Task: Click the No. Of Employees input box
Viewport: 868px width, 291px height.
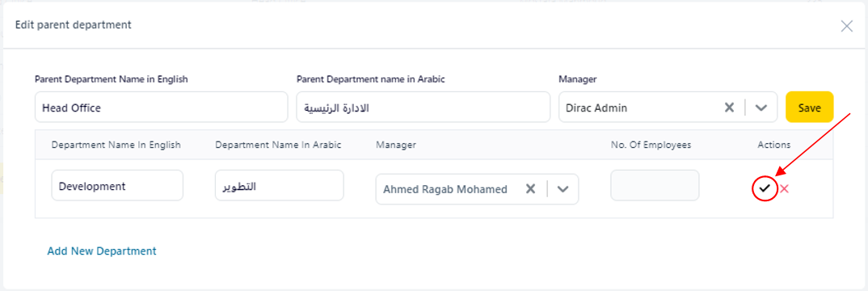Action: [x=655, y=185]
